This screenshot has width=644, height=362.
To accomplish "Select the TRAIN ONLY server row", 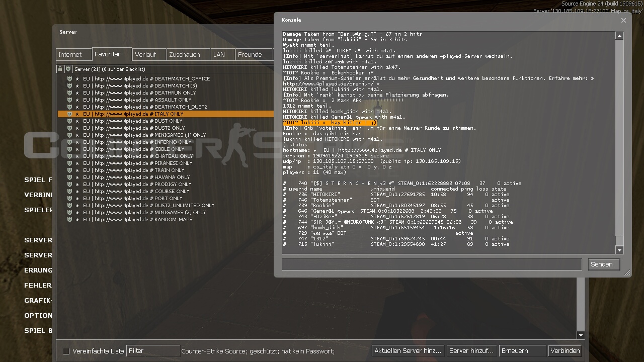I will 166,170.
